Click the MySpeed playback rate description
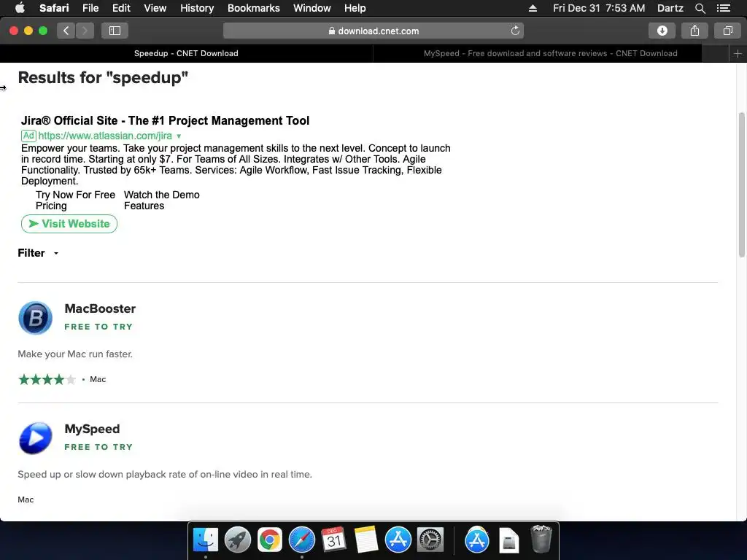The width and height of the screenshot is (747, 560). click(x=165, y=474)
